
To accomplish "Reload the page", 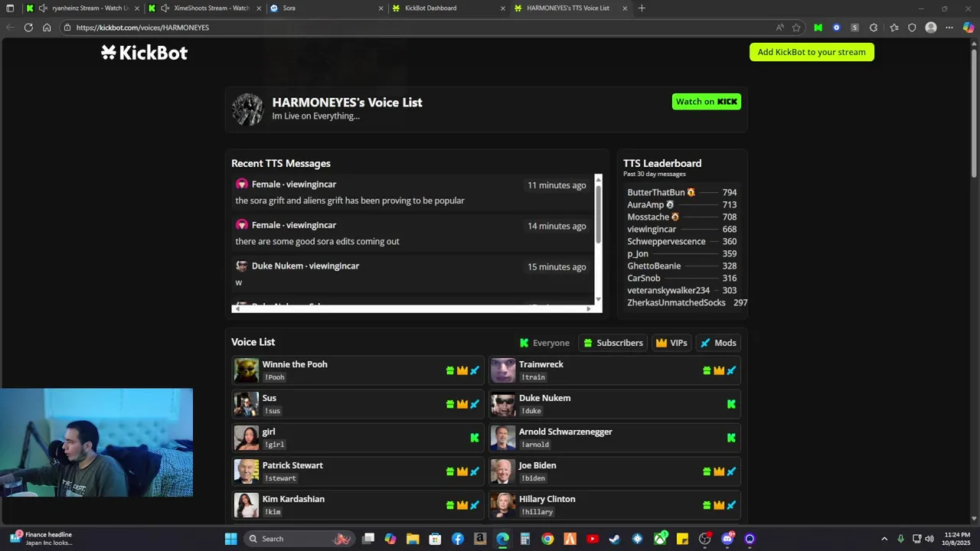I will pos(28,28).
